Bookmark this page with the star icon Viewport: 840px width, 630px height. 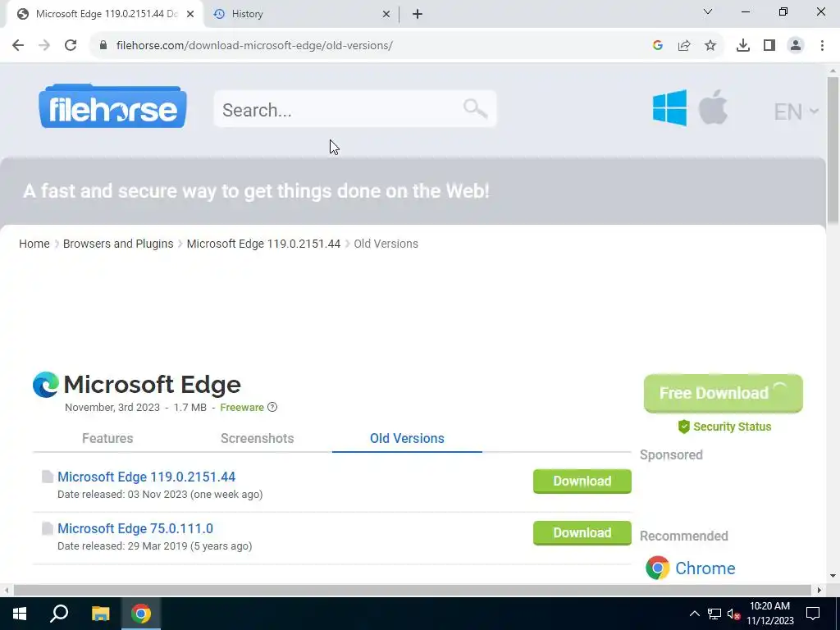(710, 45)
